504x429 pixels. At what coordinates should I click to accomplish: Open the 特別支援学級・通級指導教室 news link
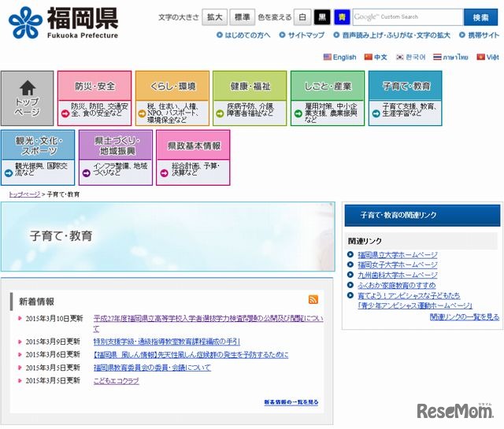[x=166, y=342]
